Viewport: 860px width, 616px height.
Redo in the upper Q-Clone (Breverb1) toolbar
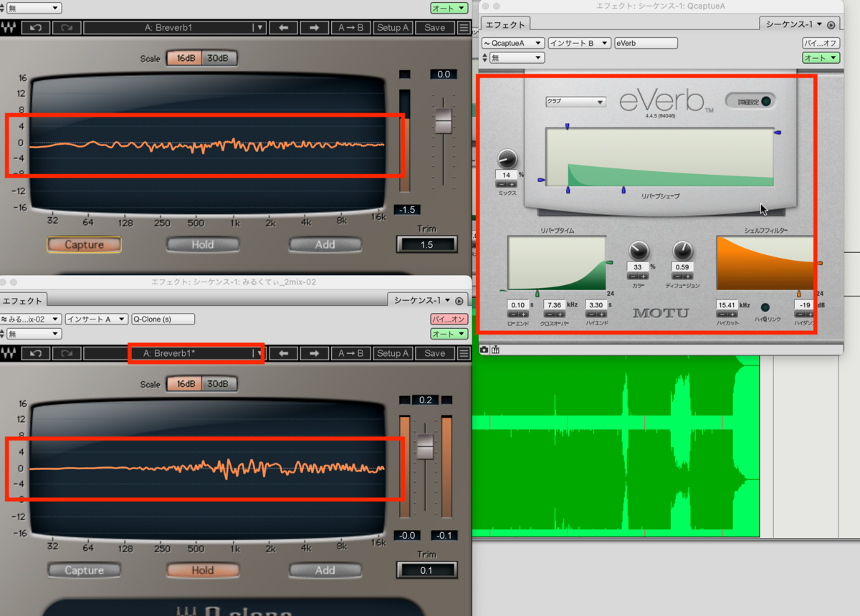point(66,28)
